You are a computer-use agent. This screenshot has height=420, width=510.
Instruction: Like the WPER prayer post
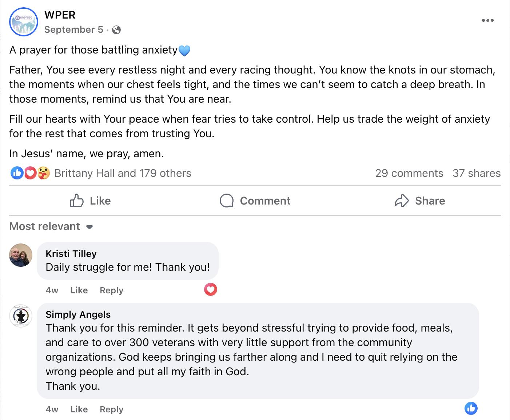90,201
